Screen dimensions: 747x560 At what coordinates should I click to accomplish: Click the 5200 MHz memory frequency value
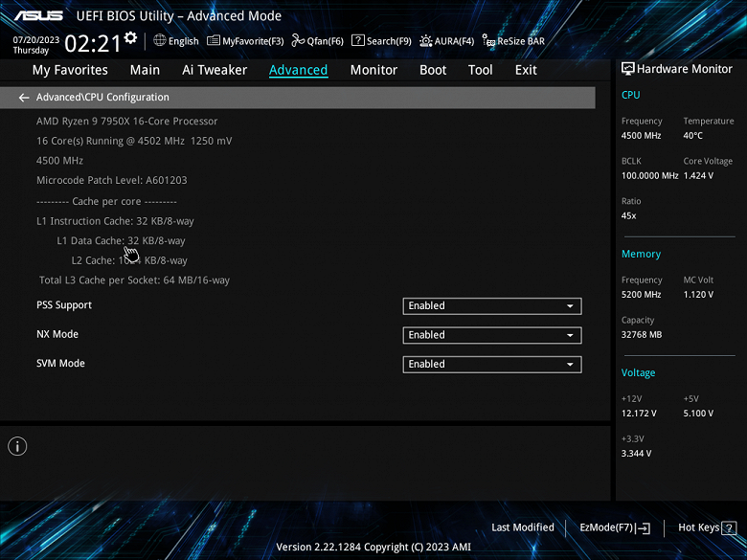click(x=641, y=295)
